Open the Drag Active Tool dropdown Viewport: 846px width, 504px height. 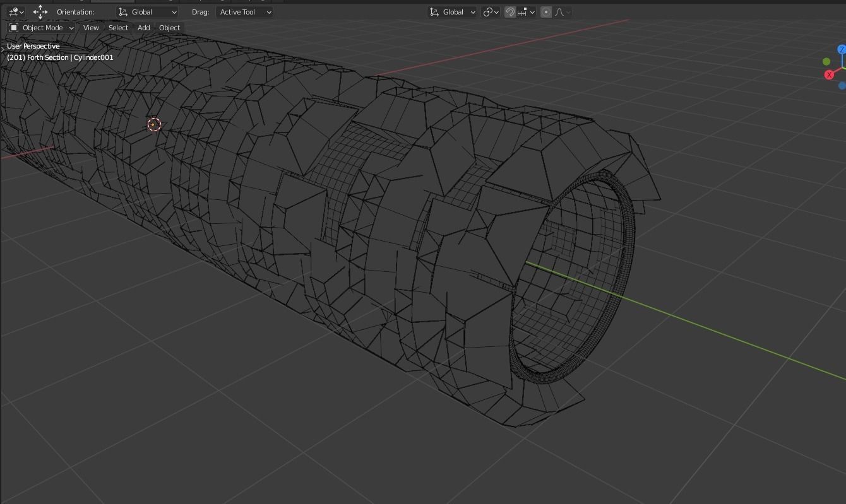tap(244, 12)
